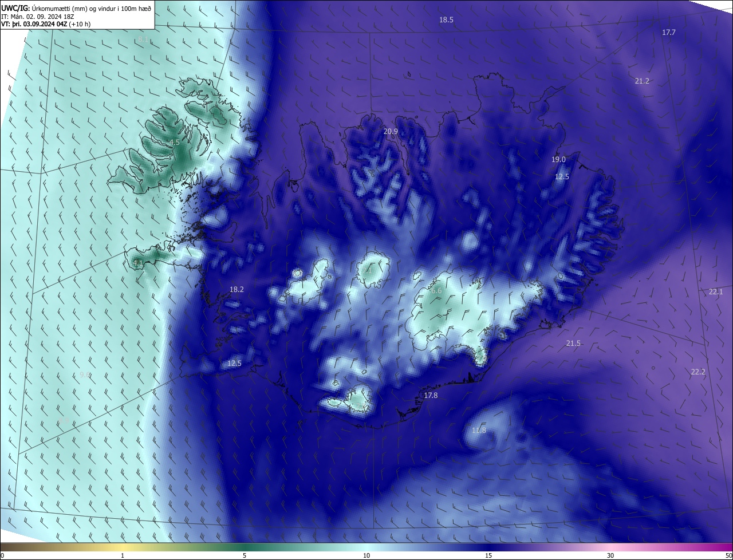Click the 20.9 value label
The height and width of the screenshot is (560, 733).
click(391, 132)
